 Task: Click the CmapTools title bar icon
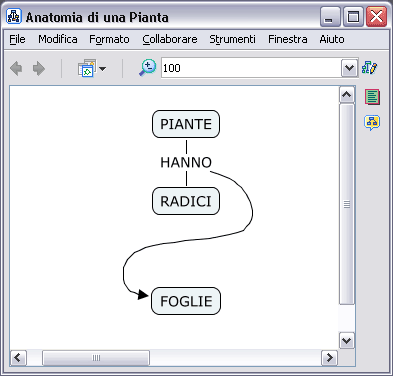pyautogui.click(x=14, y=16)
